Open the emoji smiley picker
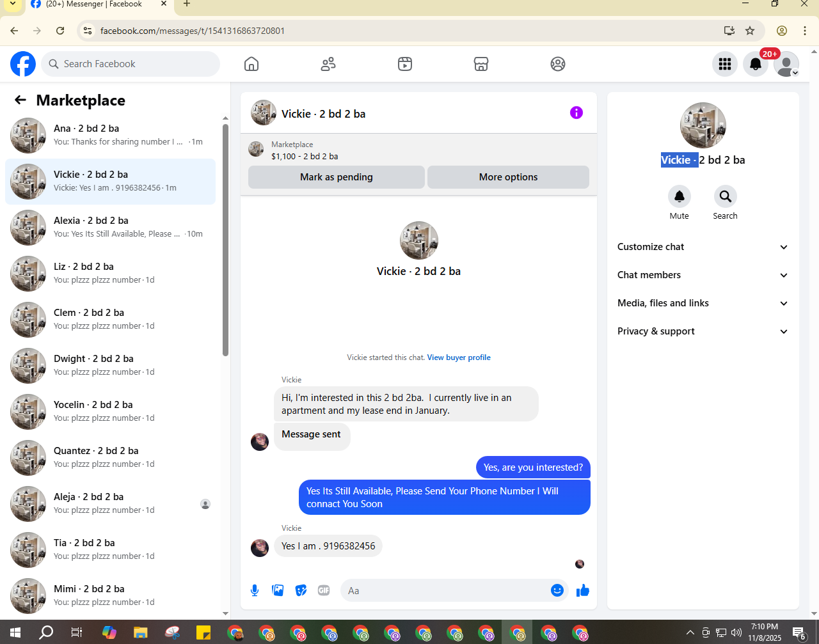This screenshot has height=644, width=819. click(x=557, y=590)
